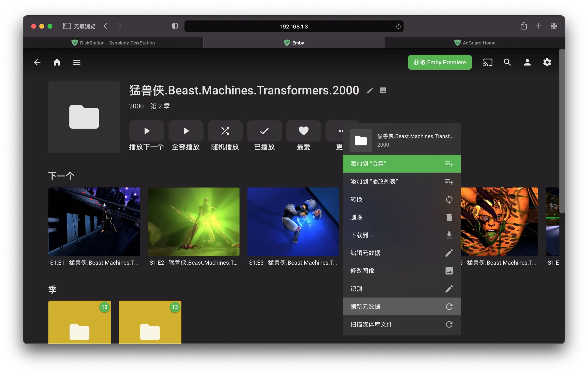Open S1:E3 blue episode thumbnail

[x=293, y=222]
